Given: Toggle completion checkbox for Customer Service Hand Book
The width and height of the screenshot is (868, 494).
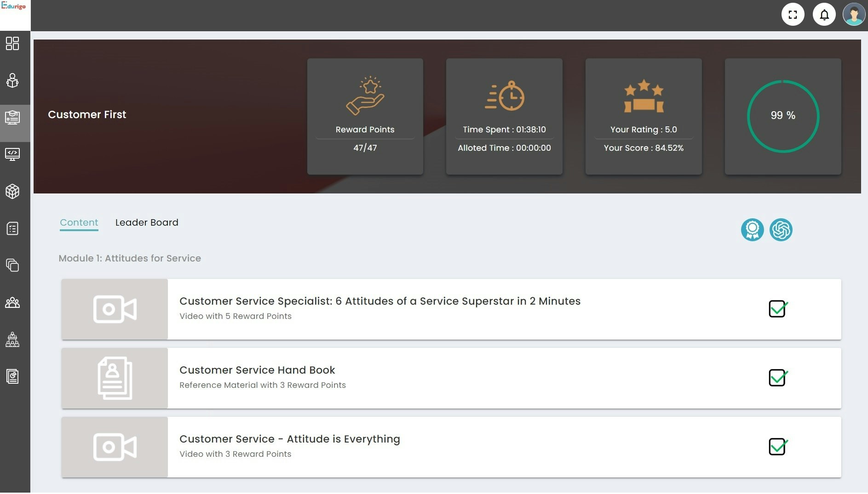Looking at the screenshot, I should coord(778,378).
